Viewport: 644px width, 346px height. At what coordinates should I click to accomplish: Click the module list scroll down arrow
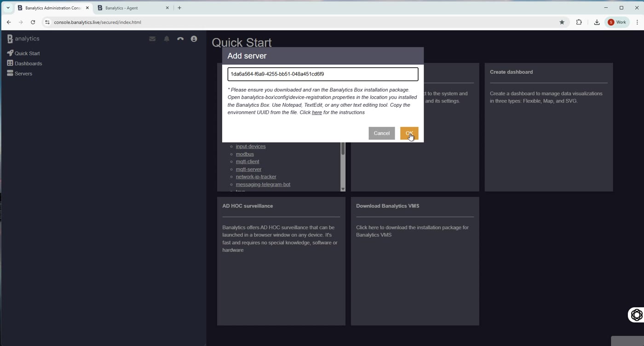tap(343, 189)
